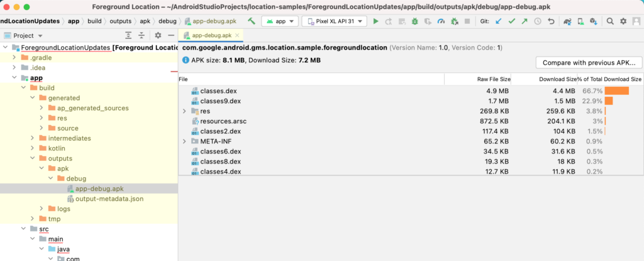Sort by Download Size column header
Screen dimensions: 644x261
(544, 79)
